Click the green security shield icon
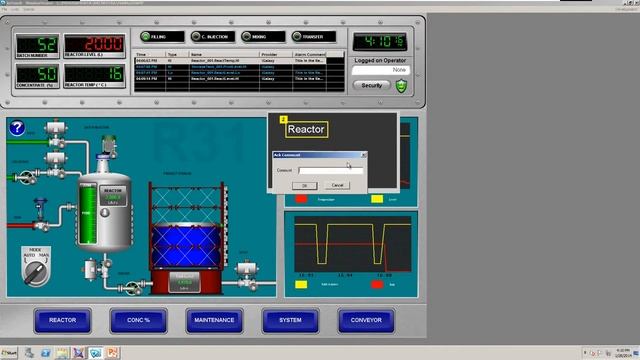 402,86
